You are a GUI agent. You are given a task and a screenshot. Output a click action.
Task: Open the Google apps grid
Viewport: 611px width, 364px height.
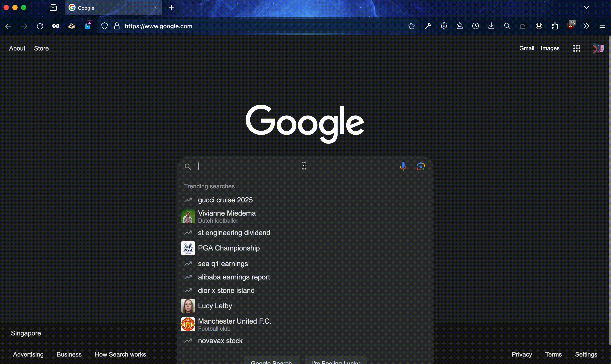[x=577, y=48]
